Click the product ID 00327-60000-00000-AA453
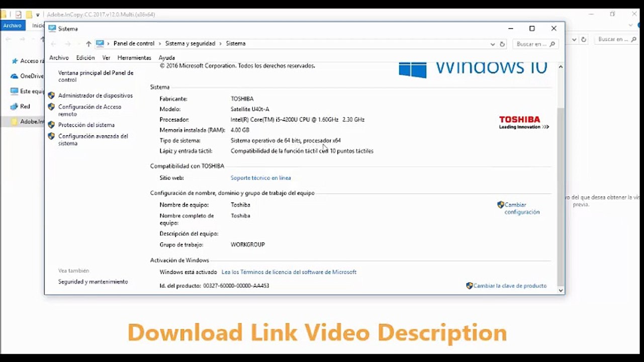Viewport: 644px width, 362px height. 236,286
